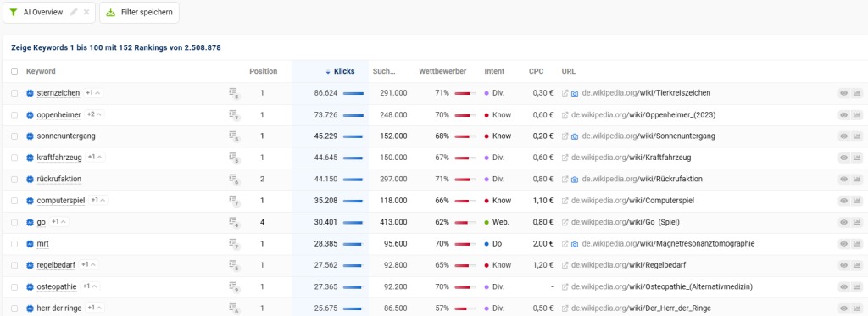Click AI Overview icon beside go keyword

tap(30, 222)
